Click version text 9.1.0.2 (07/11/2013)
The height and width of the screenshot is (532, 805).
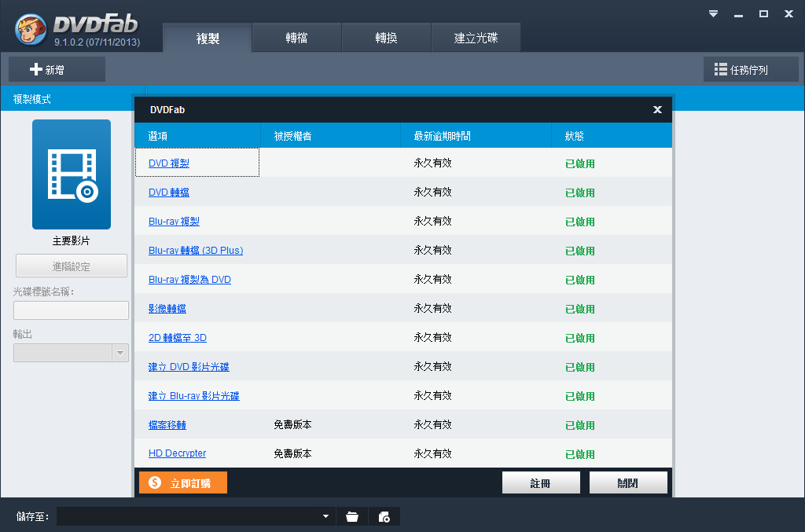[x=97, y=42]
